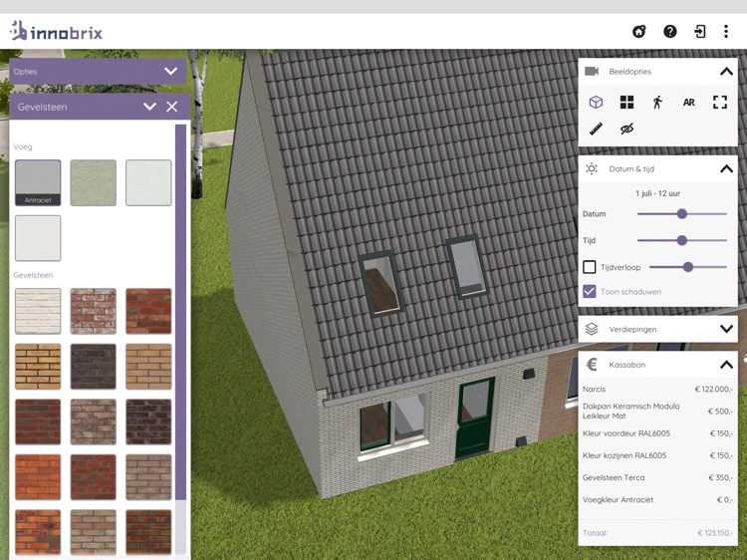Uncheck the Toon schaduwen checkbox

point(590,292)
